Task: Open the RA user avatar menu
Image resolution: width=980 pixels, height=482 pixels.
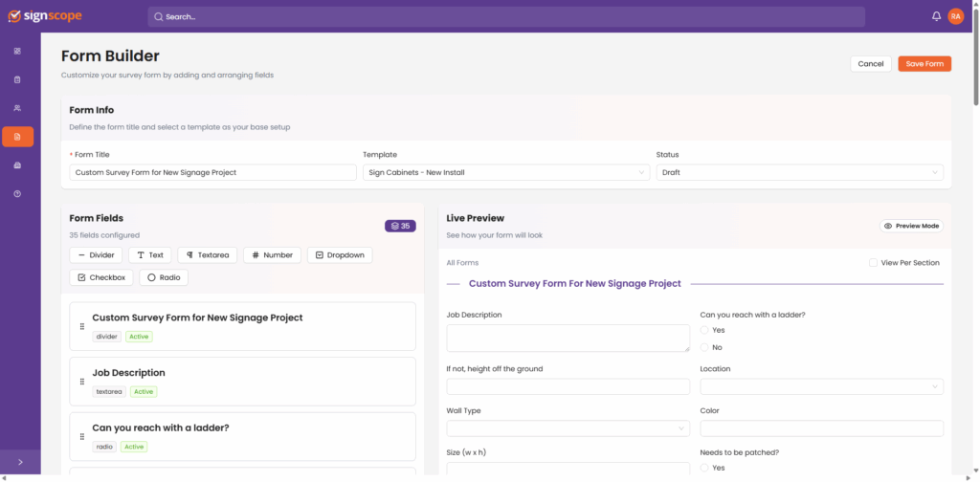Action: (x=956, y=17)
